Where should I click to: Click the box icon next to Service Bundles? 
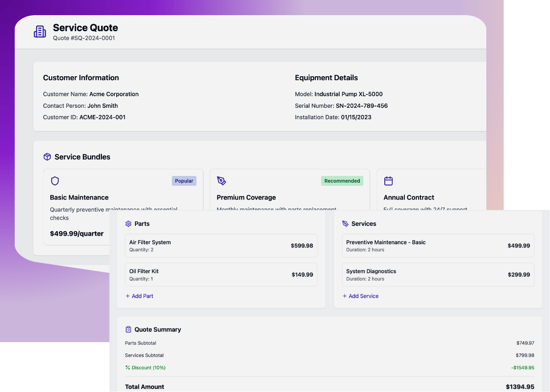(x=47, y=157)
